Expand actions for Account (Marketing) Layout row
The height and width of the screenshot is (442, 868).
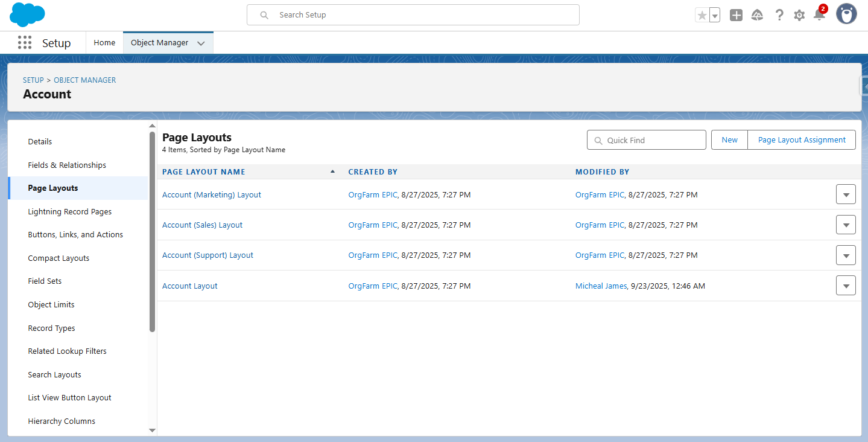click(846, 194)
